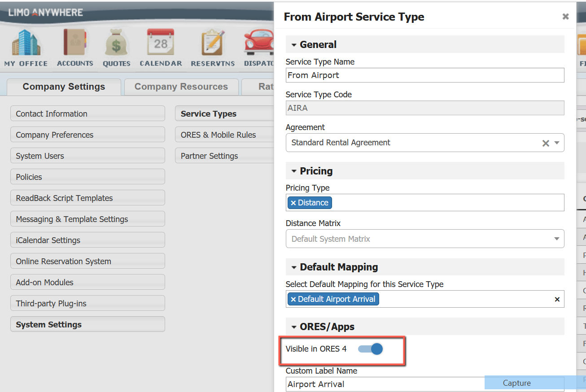Open the My Office section
The image size is (586, 392).
tap(26, 47)
